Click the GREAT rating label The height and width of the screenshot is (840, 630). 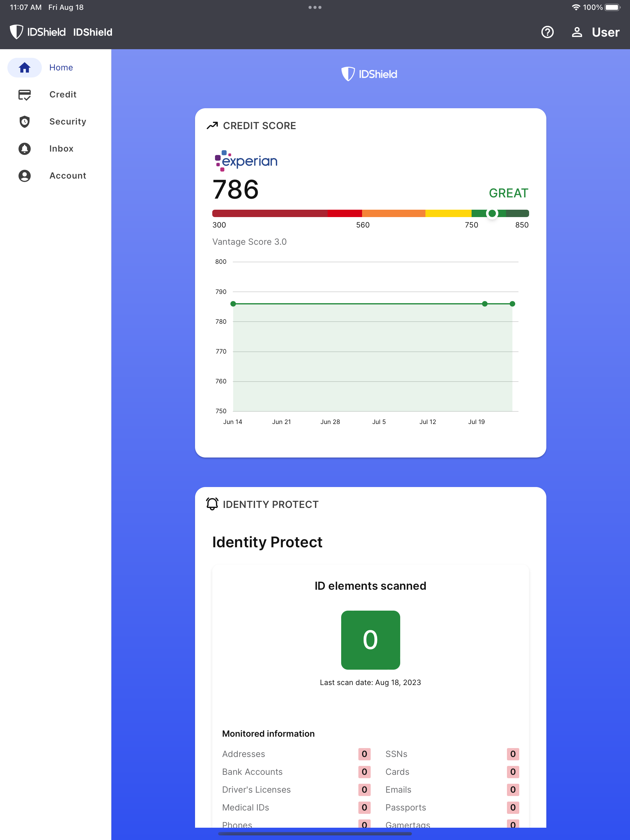tap(508, 193)
